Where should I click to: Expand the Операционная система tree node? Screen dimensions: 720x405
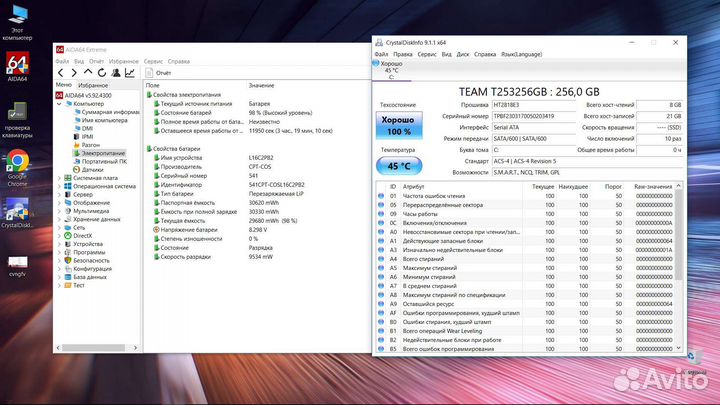[59, 186]
